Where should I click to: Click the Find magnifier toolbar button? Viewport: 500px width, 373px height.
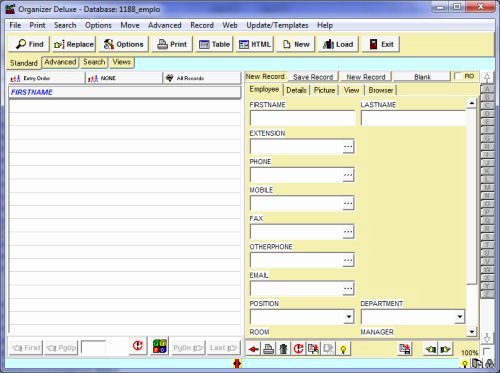(x=29, y=44)
